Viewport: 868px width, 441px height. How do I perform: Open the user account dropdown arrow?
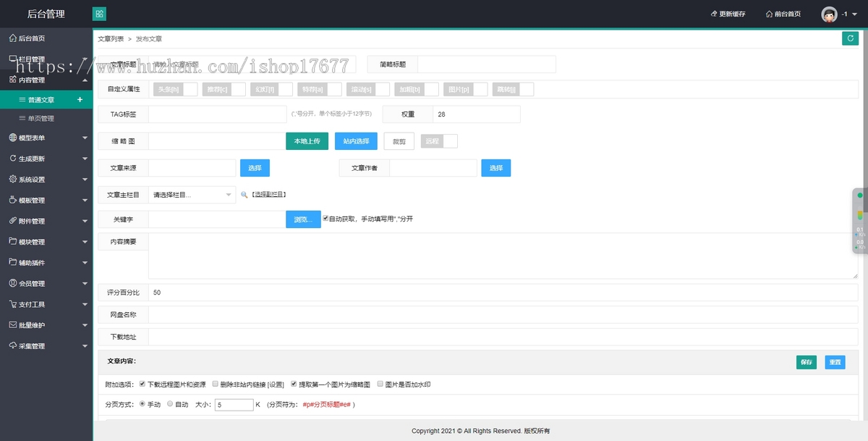point(856,14)
